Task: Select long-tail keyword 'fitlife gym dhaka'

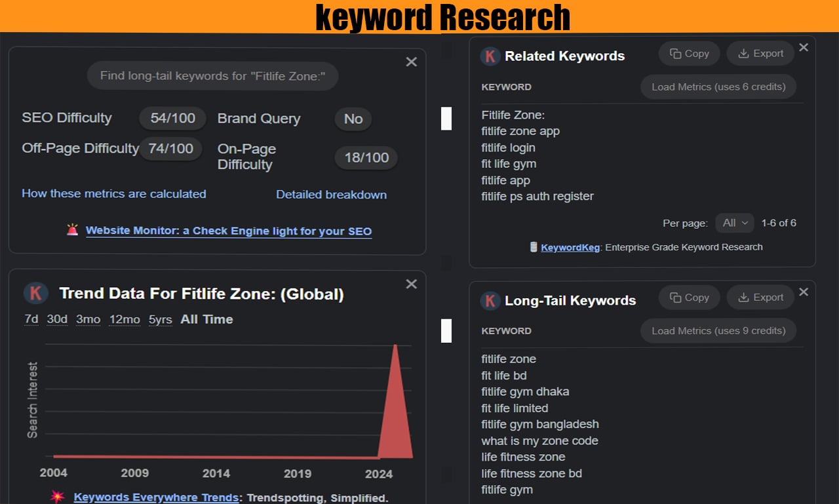Action: pyautogui.click(x=525, y=392)
